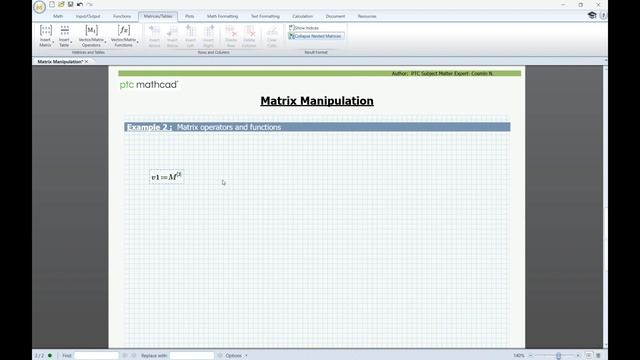
Task: Open the Calculation ribbon tab
Action: point(302,16)
